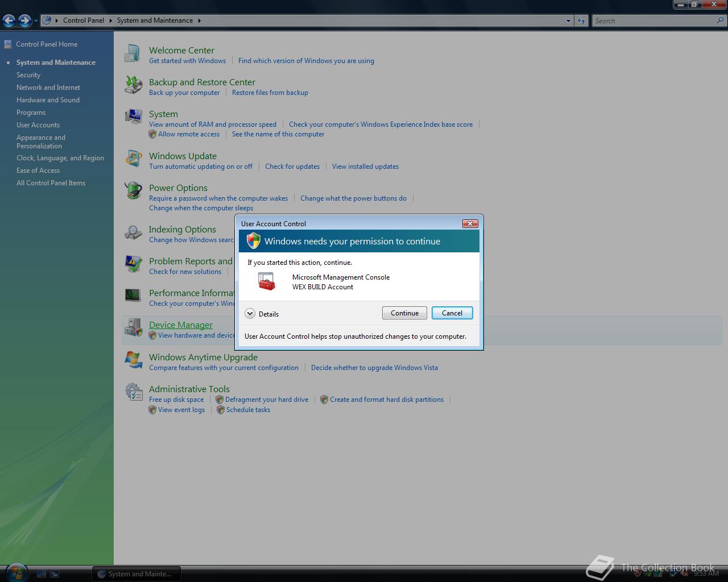This screenshot has height=582, width=728.
Task: Click Defragment your hard drive link
Action: (267, 400)
